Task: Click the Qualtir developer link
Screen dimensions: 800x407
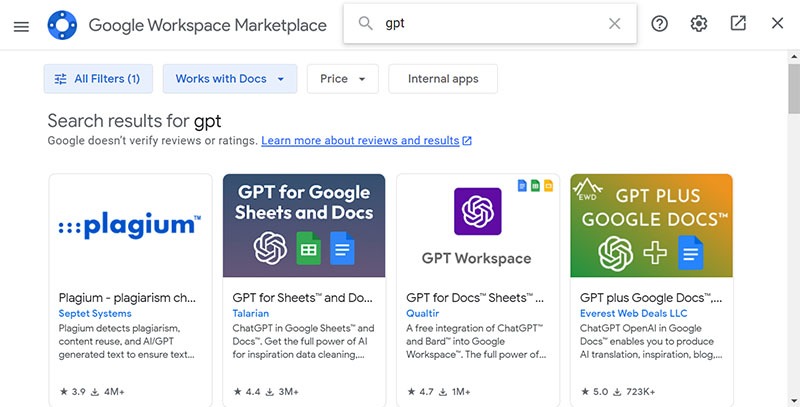Action: 422,313
